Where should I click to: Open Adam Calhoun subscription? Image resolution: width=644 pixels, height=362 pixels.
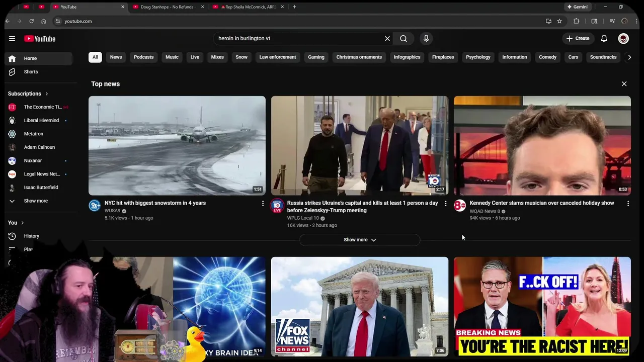click(x=39, y=147)
